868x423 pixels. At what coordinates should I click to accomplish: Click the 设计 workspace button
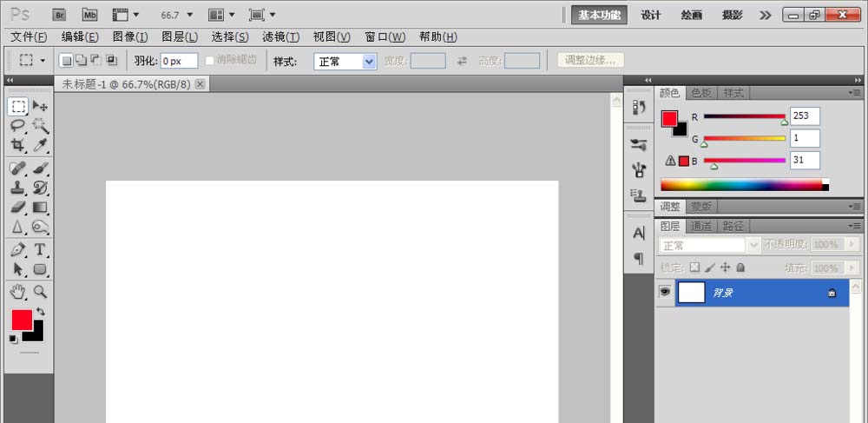[x=650, y=15]
